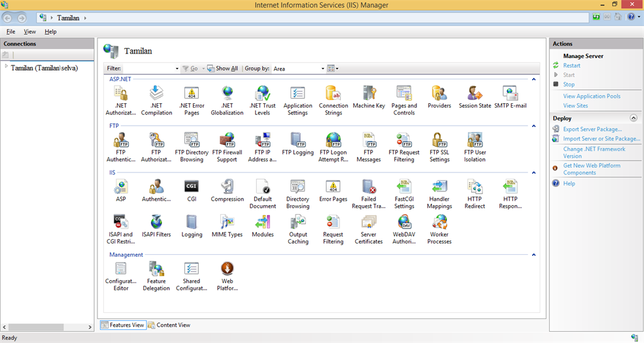Click Export Server Package link
Image resolution: width=644 pixels, height=343 pixels.
pyautogui.click(x=592, y=129)
